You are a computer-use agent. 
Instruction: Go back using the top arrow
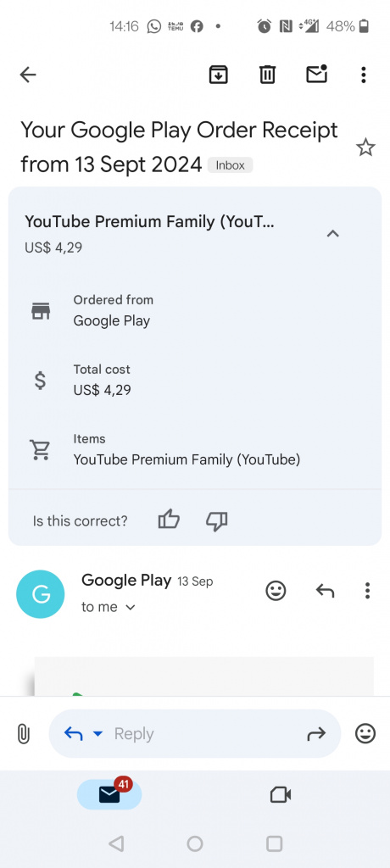(x=28, y=75)
